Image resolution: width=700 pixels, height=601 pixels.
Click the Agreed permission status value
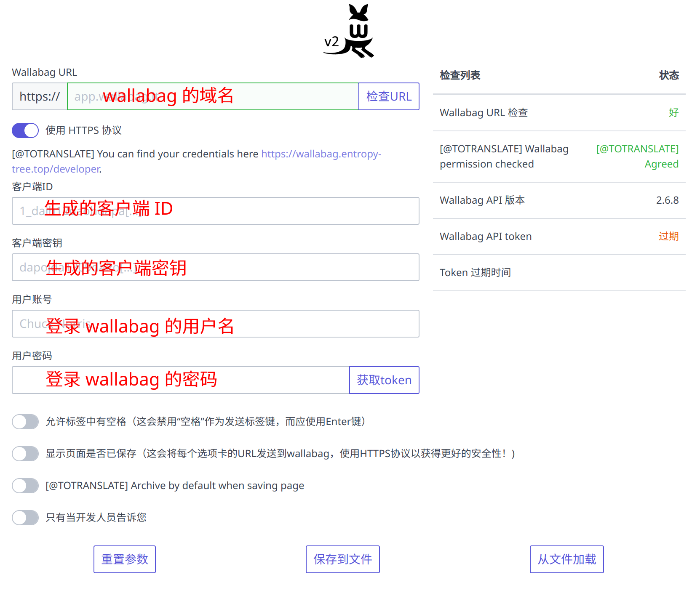pos(638,157)
